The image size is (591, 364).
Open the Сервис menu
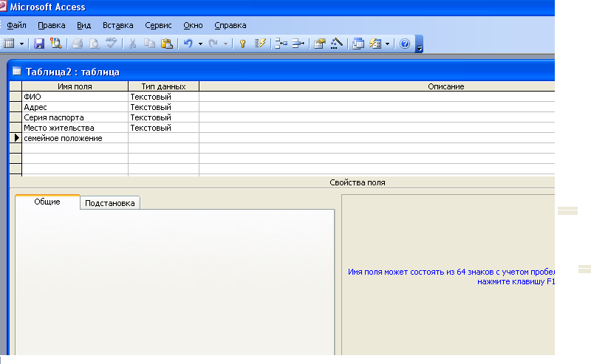(158, 25)
